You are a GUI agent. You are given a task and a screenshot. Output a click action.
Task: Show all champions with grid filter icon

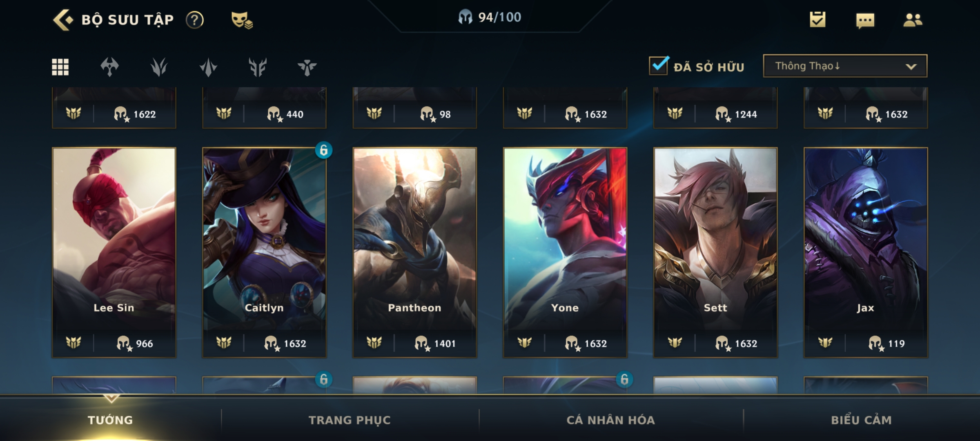coord(60,67)
